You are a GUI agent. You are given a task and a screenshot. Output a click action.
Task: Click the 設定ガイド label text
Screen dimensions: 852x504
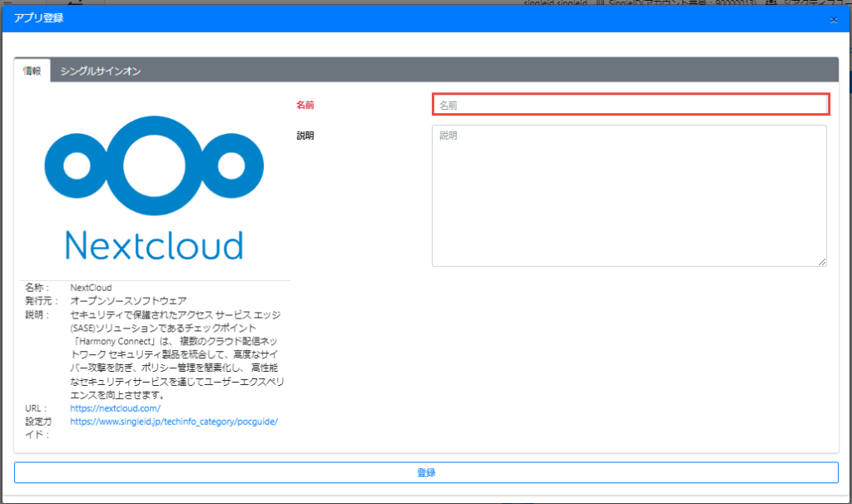pyautogui.click(x=39, y=427)
